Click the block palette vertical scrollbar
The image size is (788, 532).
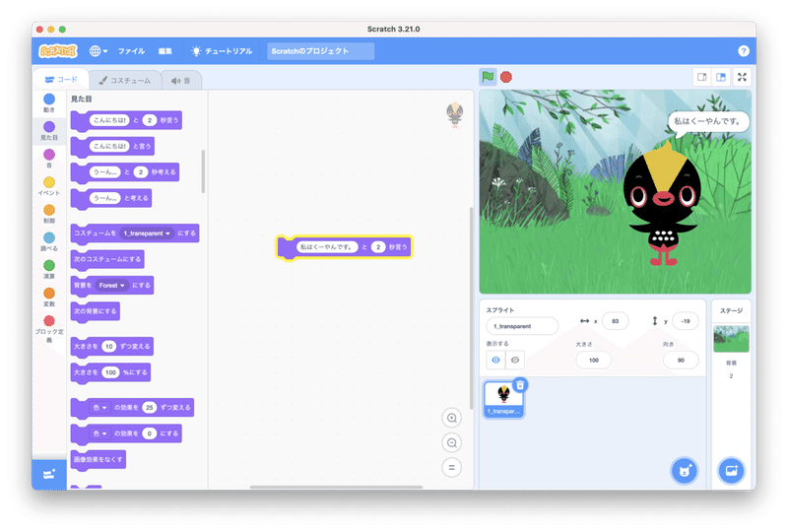(204, 171)
